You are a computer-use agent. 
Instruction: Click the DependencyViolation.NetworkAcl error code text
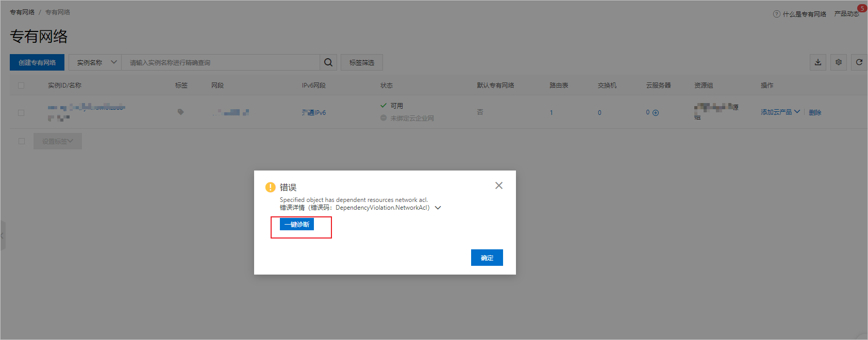pos(382,208)
